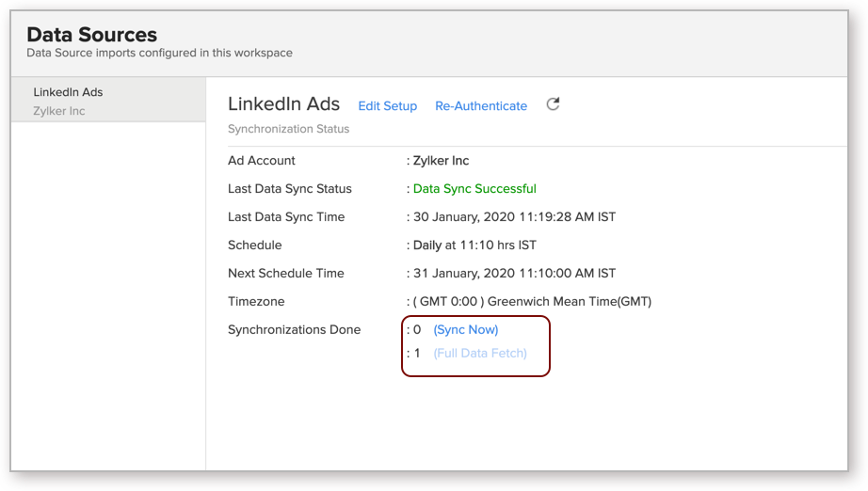Viewport: 868px width, 491px height.
Task: Click the 'Daily at 11:10 hrs IST' schedule value
Action: tap(474, 245)
